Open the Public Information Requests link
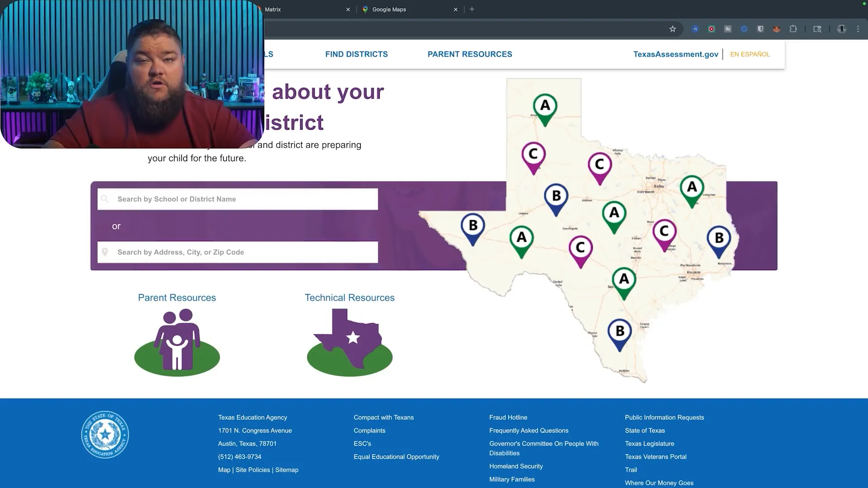Image resolution: width=868 pixels, height=488 pixels. click(x=664, y=418)
